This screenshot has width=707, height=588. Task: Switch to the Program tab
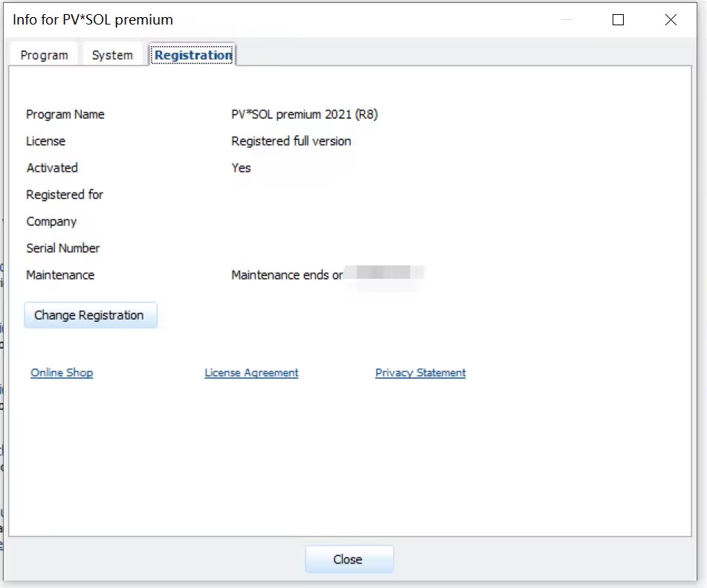(x=44, y=54)
